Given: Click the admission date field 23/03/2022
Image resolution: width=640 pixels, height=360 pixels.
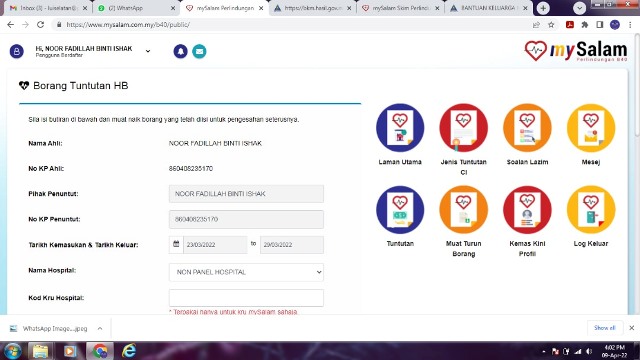Looking at the screenshot, I should point(215,244).
